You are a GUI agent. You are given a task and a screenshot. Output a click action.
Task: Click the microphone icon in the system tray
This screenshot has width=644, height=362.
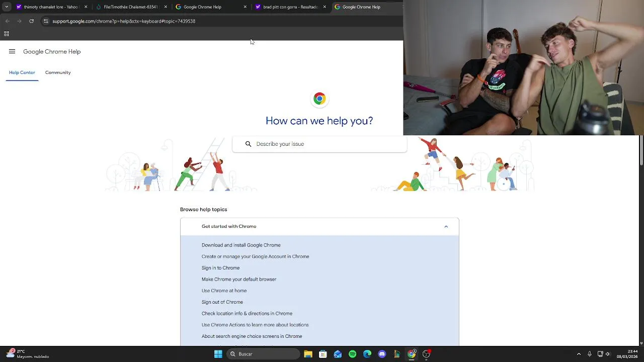click(589, 354)
